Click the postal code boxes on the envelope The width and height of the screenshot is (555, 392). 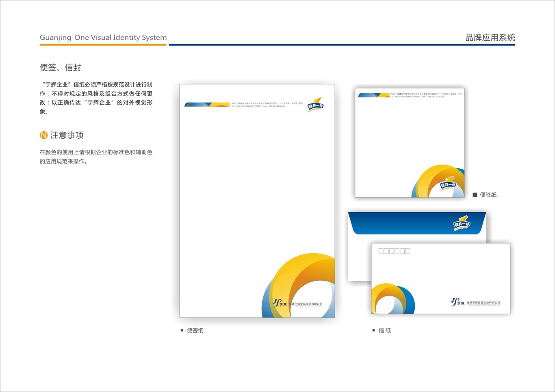(394, 251)
